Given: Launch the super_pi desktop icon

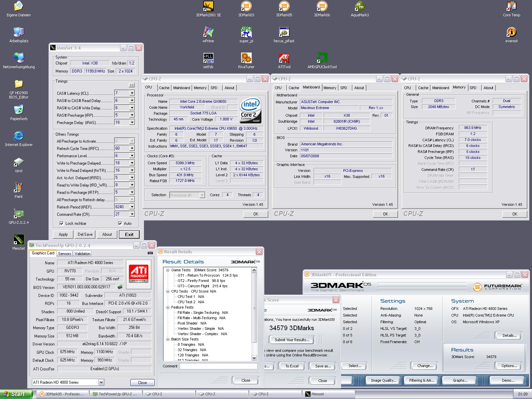Looking at the screenshot, I should click(x=246, y=35).
